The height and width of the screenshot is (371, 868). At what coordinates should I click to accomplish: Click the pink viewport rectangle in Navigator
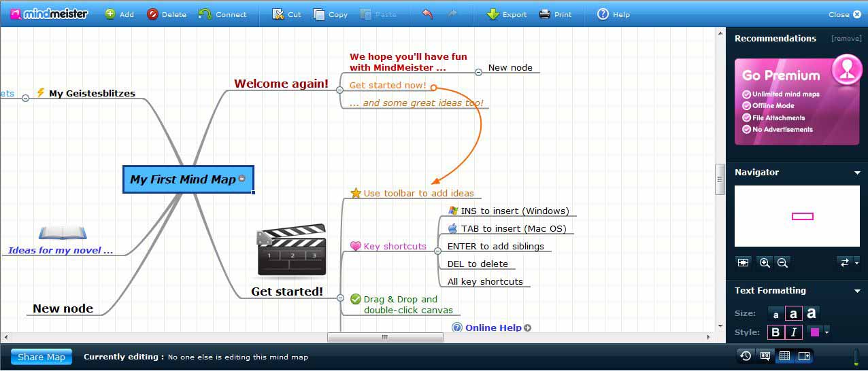coord(803,216)
